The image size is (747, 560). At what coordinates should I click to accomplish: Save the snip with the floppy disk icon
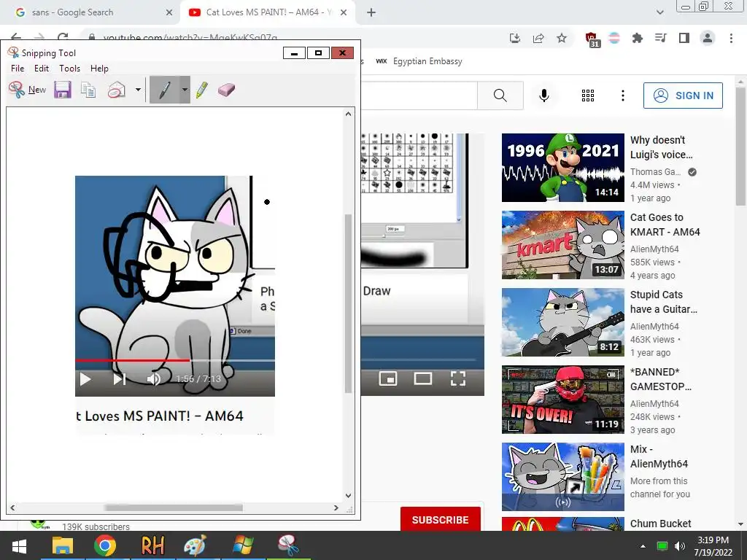(63, 90)
